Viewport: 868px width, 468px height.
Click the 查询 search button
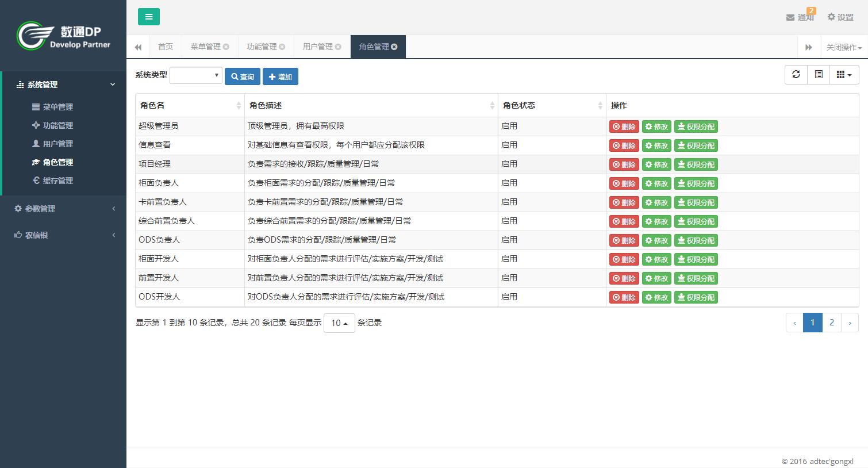click(x=243, y=76)
